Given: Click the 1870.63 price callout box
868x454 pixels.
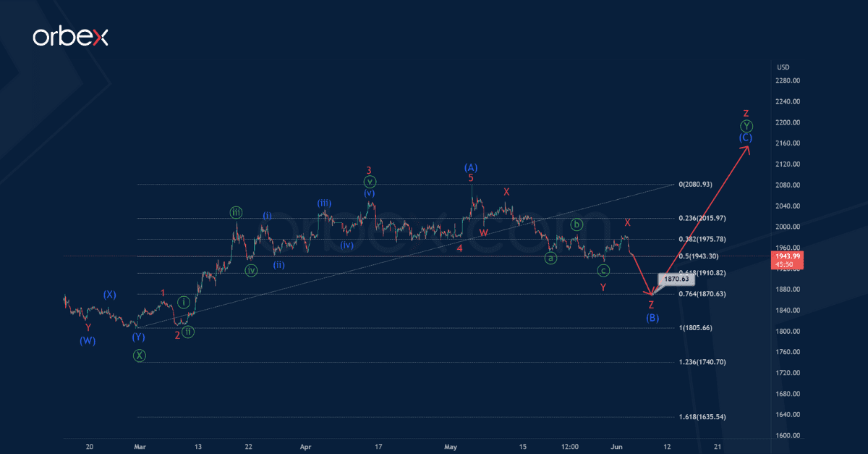Looking at the screenshot, I should click(x=672, y=279).
